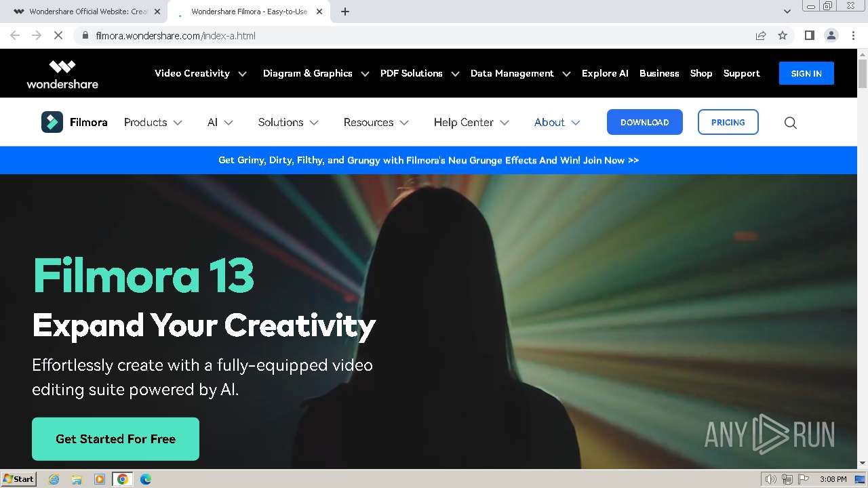
Task: Expand the Diagram & Graphics menu
Action: point(316,73)
